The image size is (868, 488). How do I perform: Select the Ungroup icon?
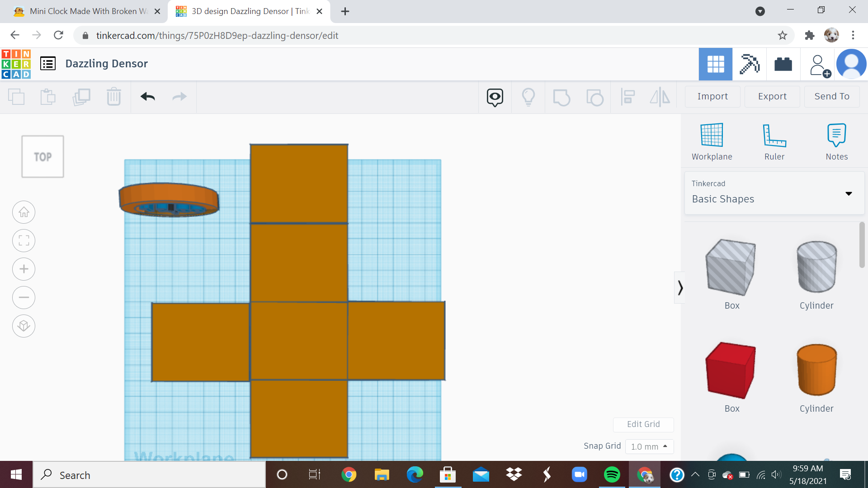coord(595,97)
